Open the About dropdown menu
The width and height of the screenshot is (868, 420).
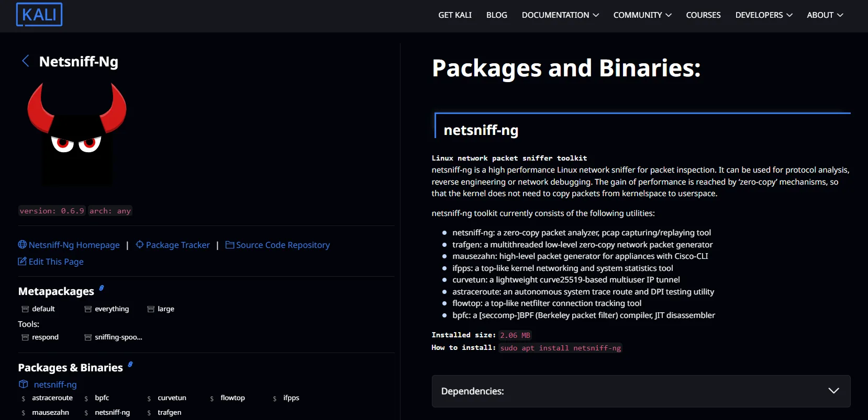click(x=825, y=15)
